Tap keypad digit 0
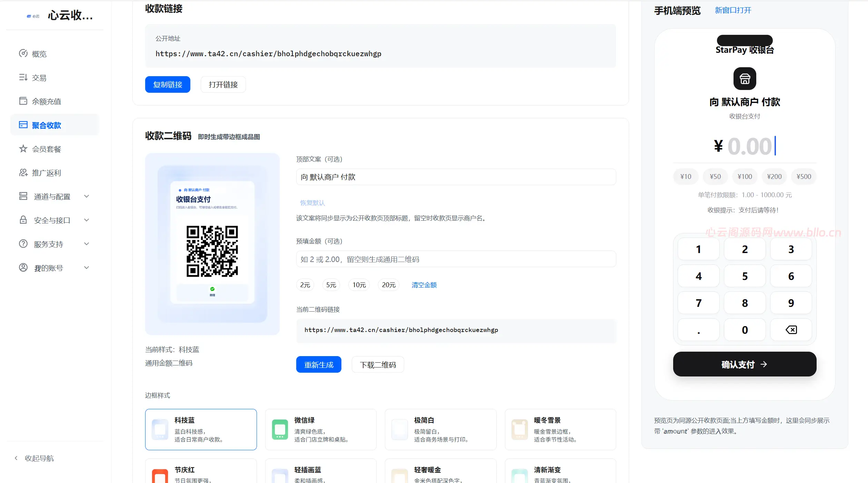 tap(745, 330)
